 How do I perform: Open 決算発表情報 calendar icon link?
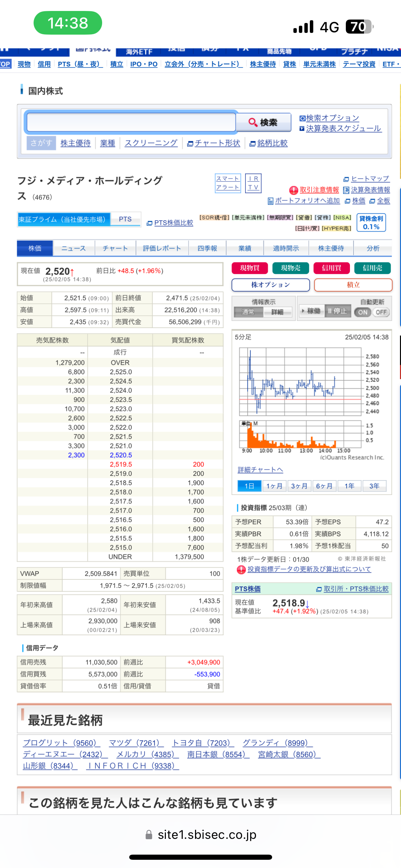point(366,190)
